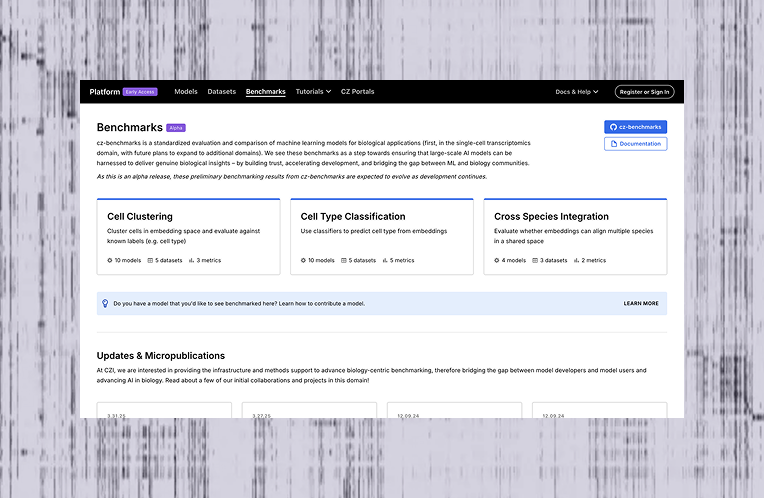The image size is (764, 498).
Task: Open the Datasets navigation item
Action: [222, 92]
